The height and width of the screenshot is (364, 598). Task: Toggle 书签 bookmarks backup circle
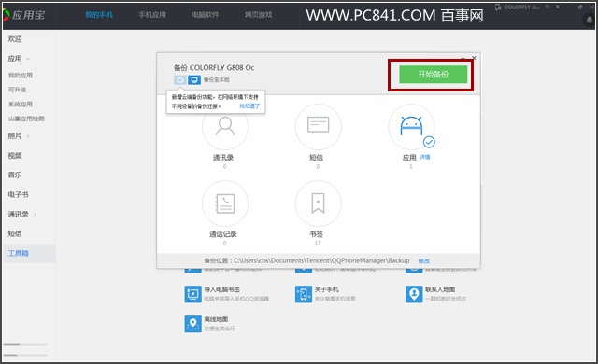coord(318,203)
